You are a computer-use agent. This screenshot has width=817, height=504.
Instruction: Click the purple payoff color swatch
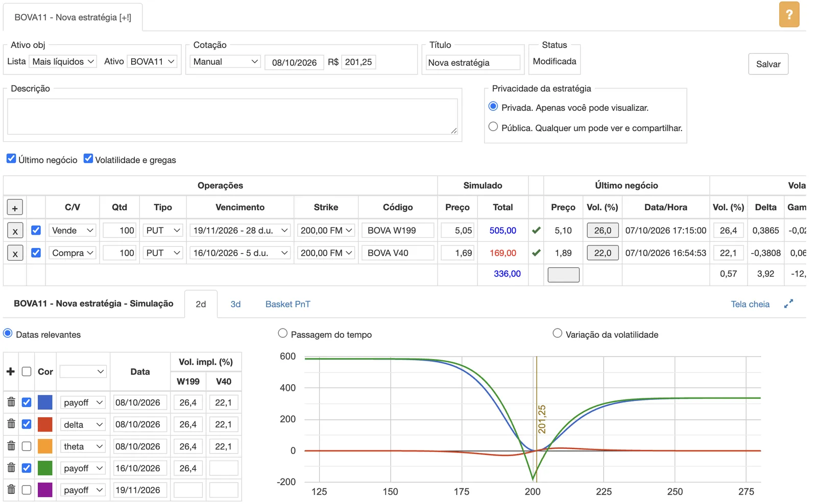45,490
